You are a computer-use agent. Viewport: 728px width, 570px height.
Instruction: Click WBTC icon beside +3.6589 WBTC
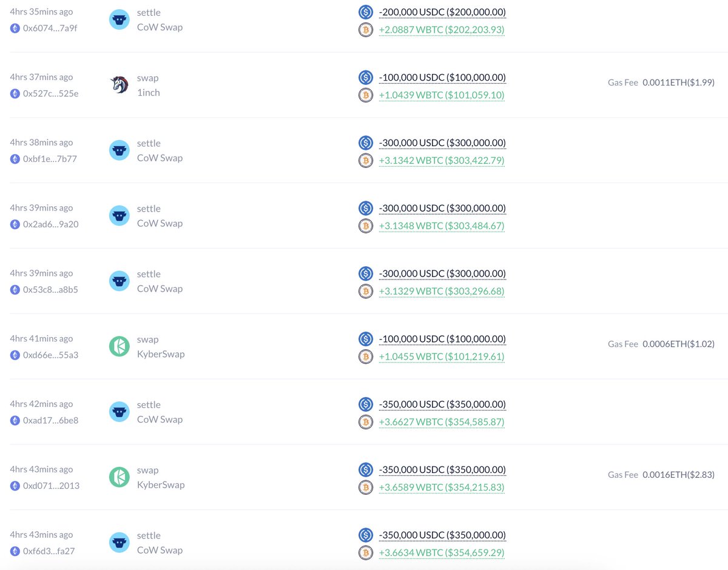click(366, 488)
